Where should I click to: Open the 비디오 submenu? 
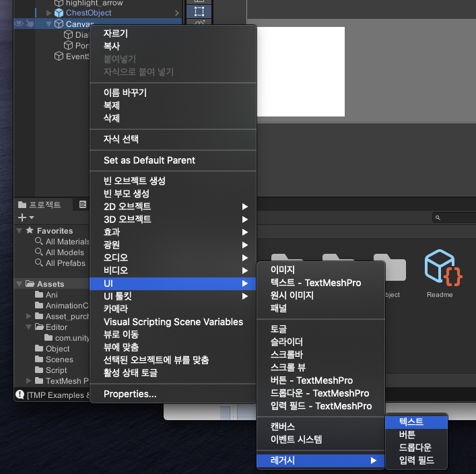[173, 270]
